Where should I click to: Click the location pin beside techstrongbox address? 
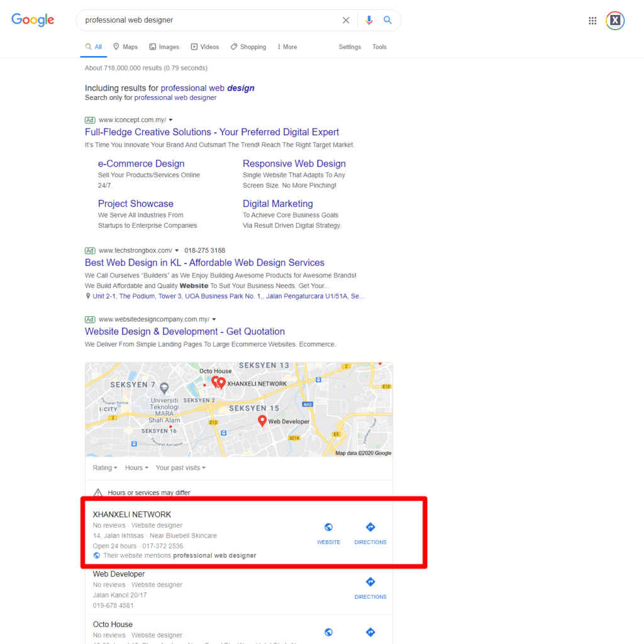click(88, 296)
